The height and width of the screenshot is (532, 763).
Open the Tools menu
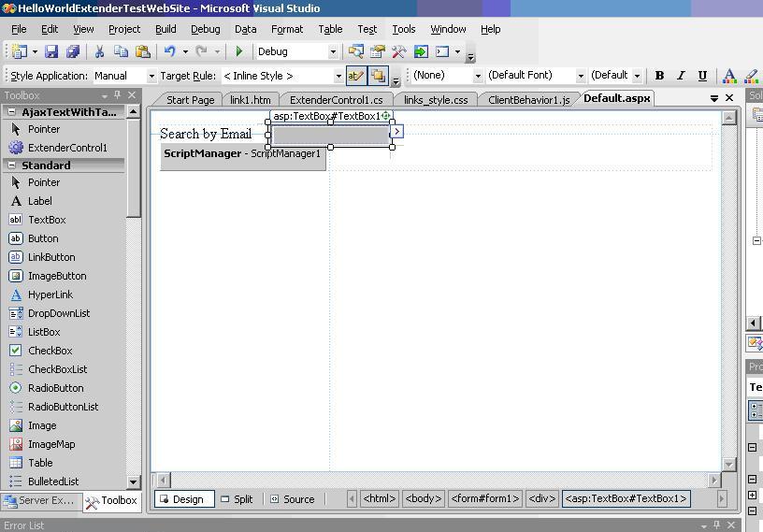pyautogui.click(x=403, y=29)
